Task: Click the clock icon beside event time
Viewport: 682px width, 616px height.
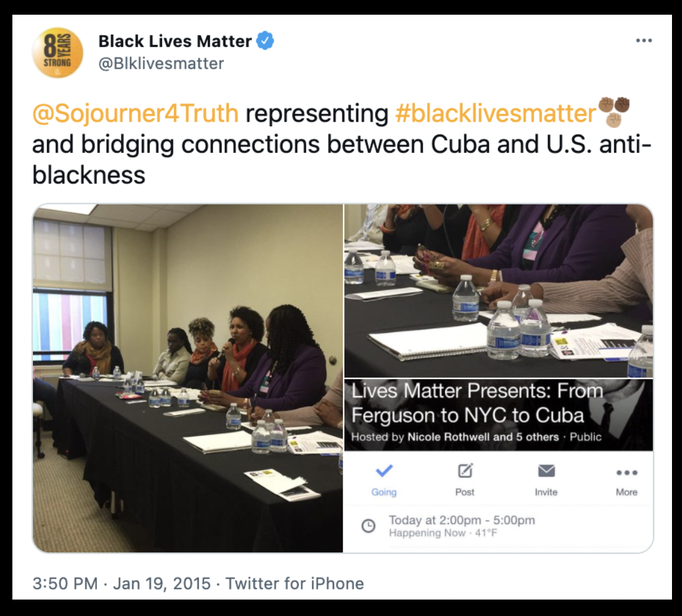Action: [x=369, y=526]
